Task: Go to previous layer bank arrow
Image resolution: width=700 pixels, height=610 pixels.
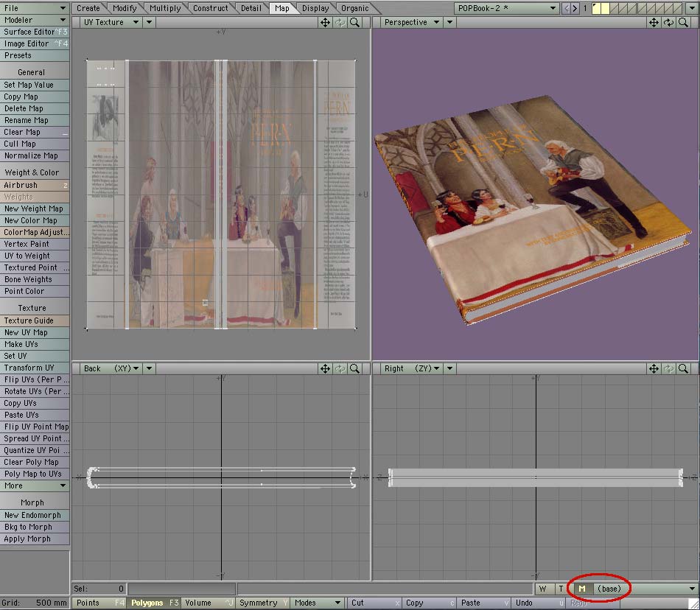Action: [x=567, y=8]
